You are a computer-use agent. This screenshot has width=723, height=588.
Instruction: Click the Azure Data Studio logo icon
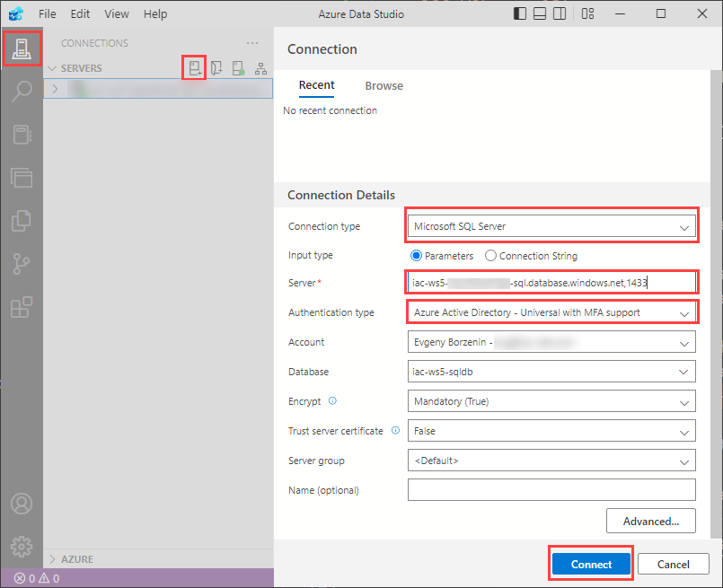[x=16, y=13]
